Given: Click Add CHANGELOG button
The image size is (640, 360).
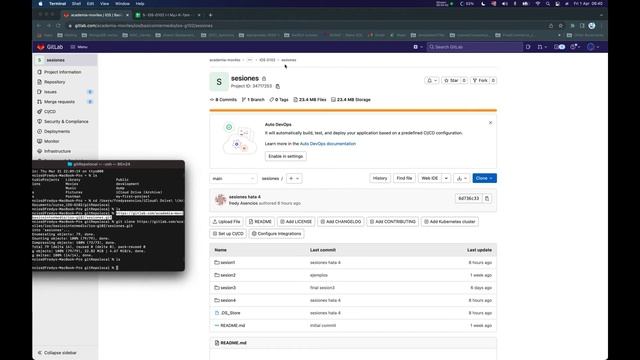Looking at the screenshot, I should click(341, 222).
